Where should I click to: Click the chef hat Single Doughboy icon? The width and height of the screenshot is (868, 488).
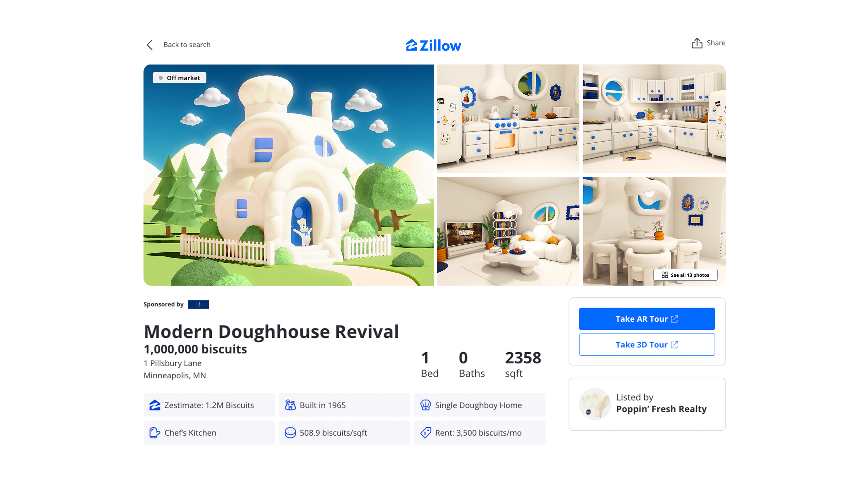[426, 405]
